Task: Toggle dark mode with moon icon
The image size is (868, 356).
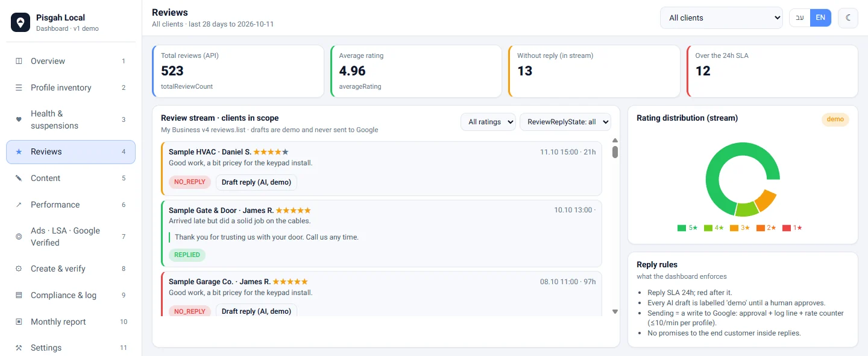Action: [x=848, y=17]
